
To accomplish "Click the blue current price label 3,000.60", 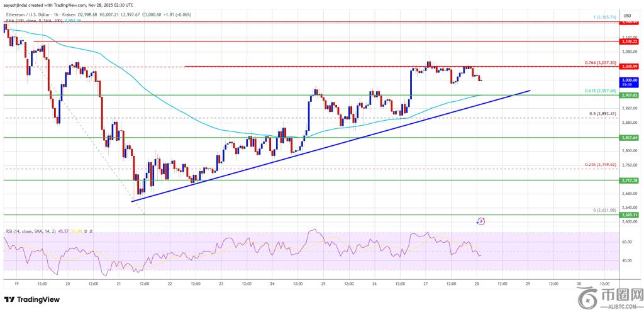I will pos(630,80).
